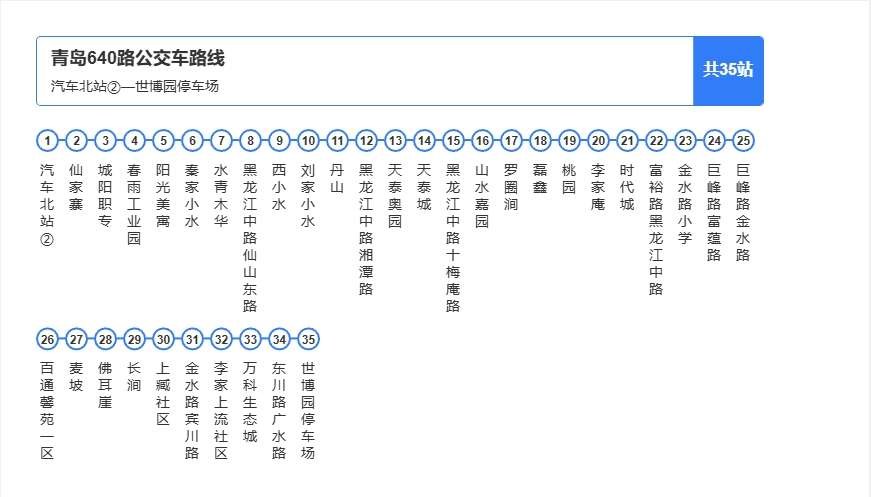Select station circle number 12
The image size is (871, 497).
[x=367, y=140]
